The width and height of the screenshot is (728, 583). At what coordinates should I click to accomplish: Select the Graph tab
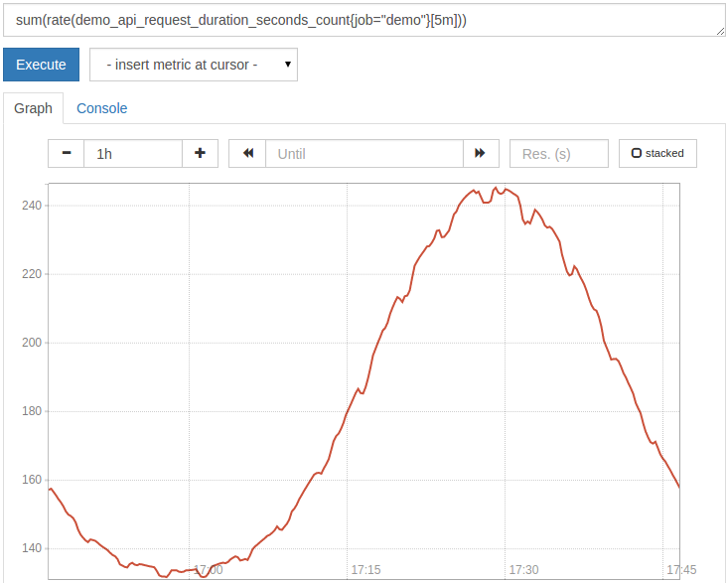33,108
